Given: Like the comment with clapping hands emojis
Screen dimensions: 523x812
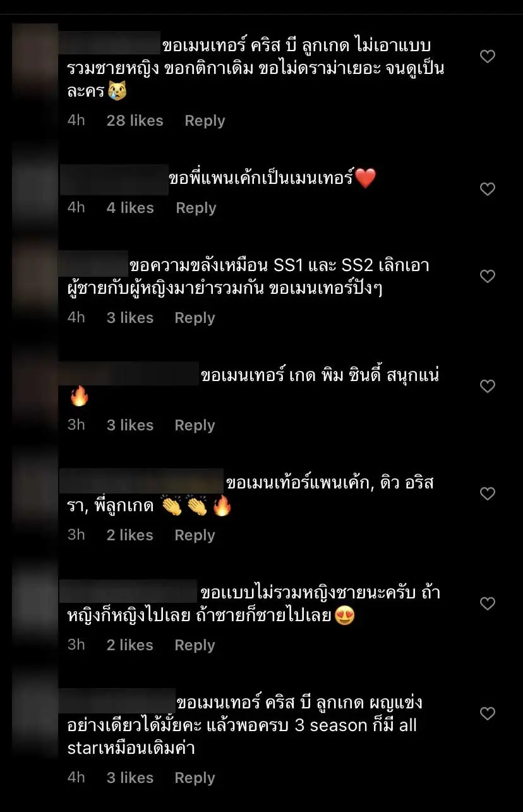Looking at the screenshot, I should click(x=488, y=494).
